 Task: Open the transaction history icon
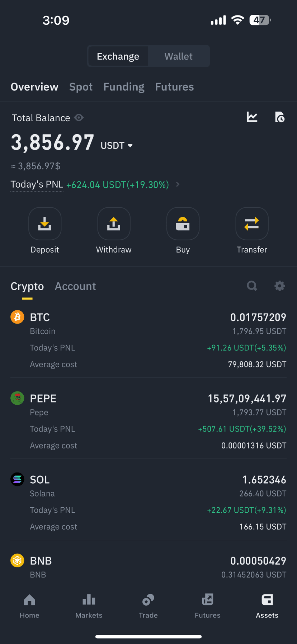[x=280, y=117]
